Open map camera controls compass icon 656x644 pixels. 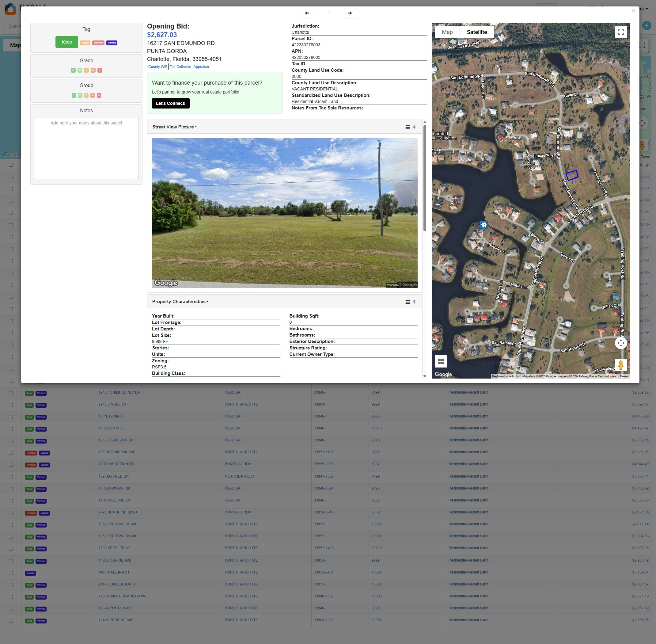pos(621,343)
